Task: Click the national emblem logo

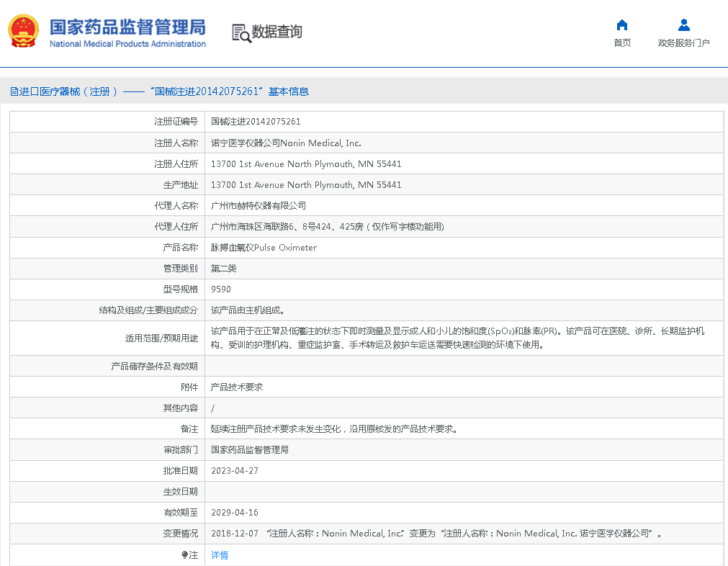Action: [x=24, y=32]
